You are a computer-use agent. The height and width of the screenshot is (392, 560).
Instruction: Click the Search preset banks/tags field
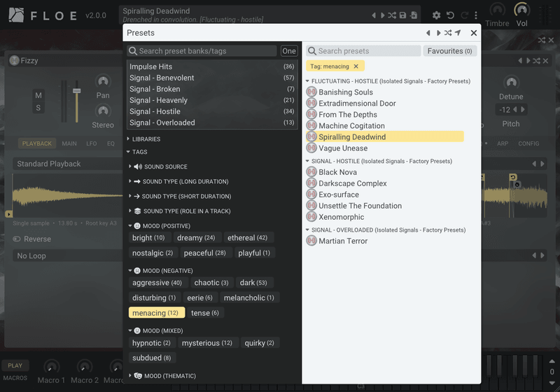click(x=202, y=51)
